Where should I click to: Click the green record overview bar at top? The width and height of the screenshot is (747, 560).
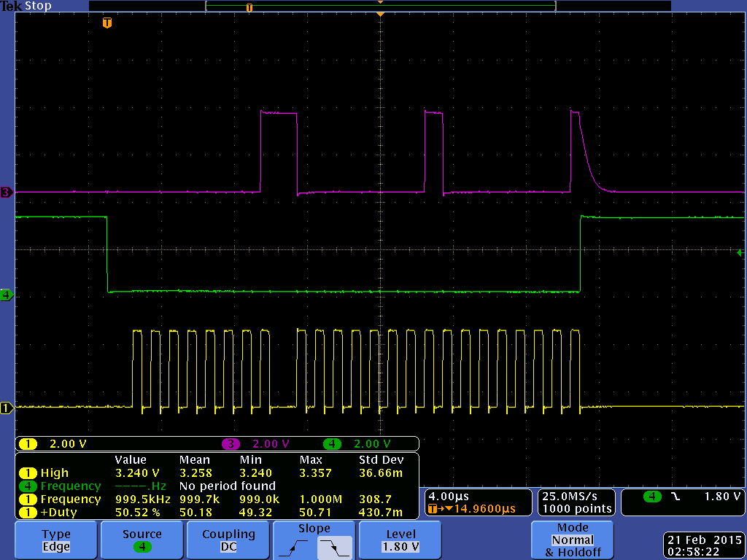click(x=380, y=6)
